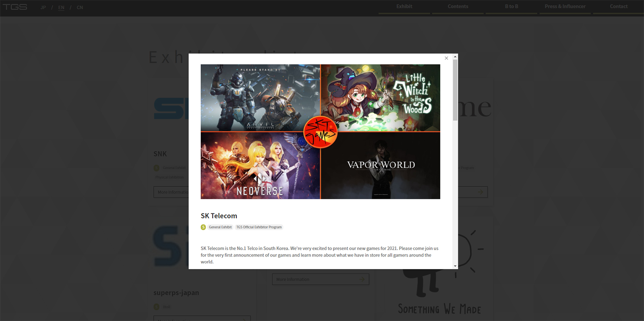Screen dimensions: 644x321
Task: Select the EN language link
Action: pyautogui.click(x=61, y=8)
